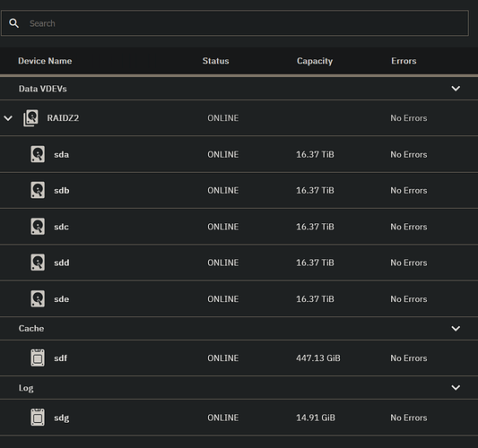Click the sda hard disk icon

pyautogui.click(x=38, y=154)
